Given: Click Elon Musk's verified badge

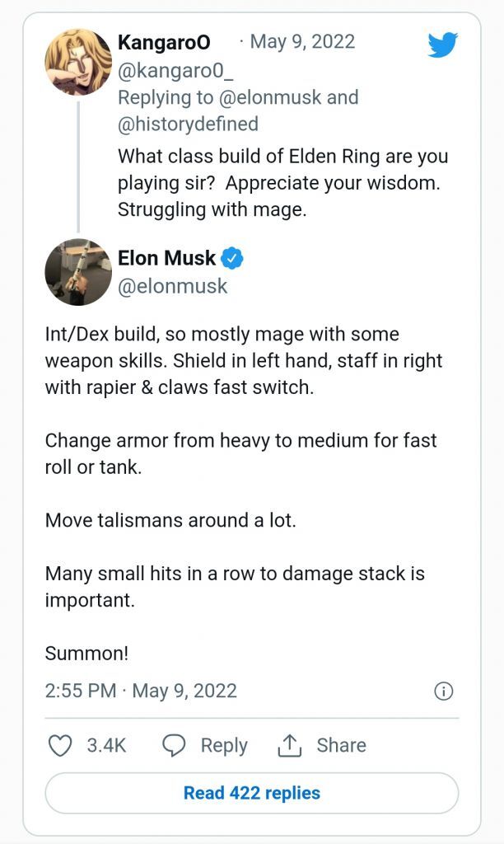Looking at the screenshot, I should coord(233,258).
